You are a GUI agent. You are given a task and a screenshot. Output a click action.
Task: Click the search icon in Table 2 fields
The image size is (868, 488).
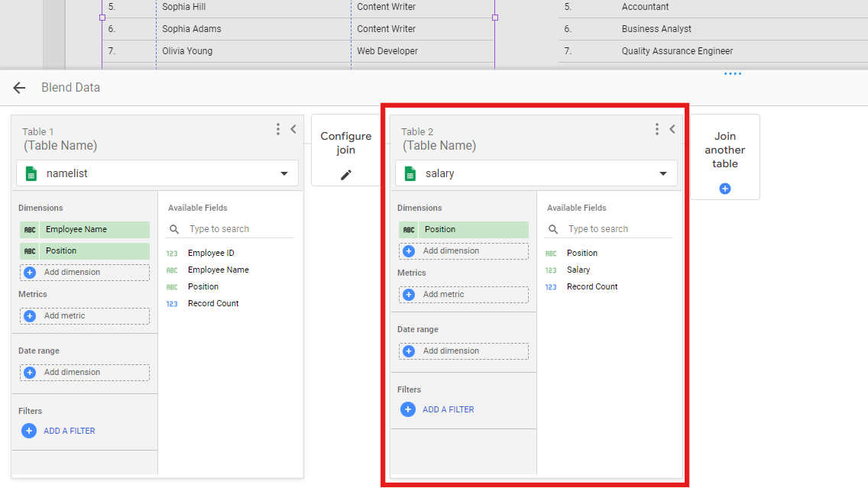pos(553,229)
